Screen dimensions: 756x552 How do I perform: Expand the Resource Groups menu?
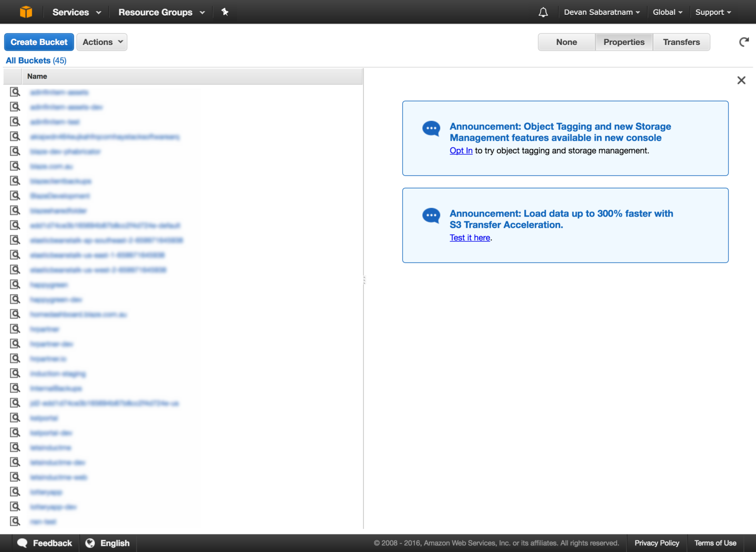162,12
